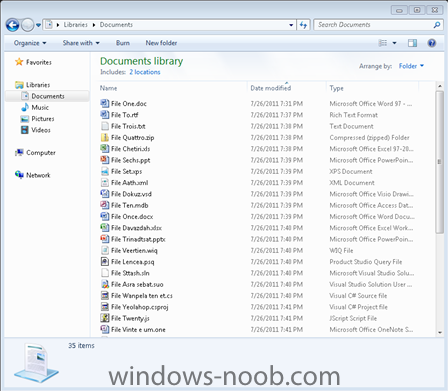Click the change view icon
This screenshot has width=448, height=391.
(383, 43)
